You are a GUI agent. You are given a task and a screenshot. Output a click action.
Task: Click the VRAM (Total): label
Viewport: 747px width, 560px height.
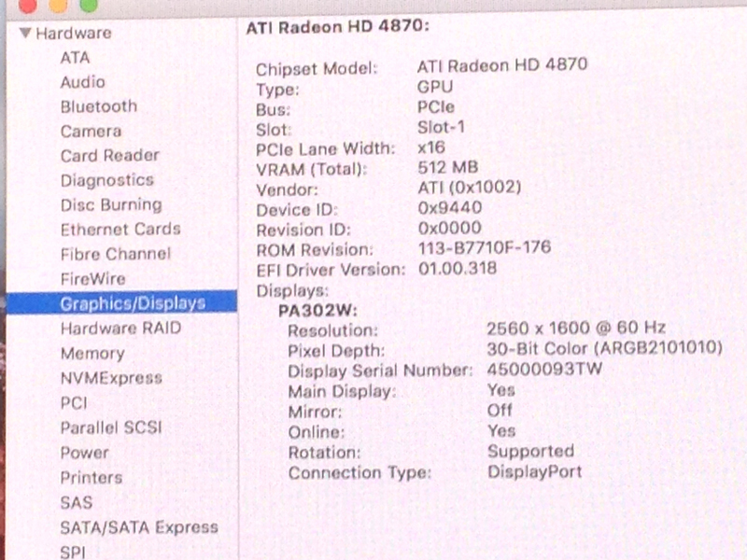click(x=312, y=170)
